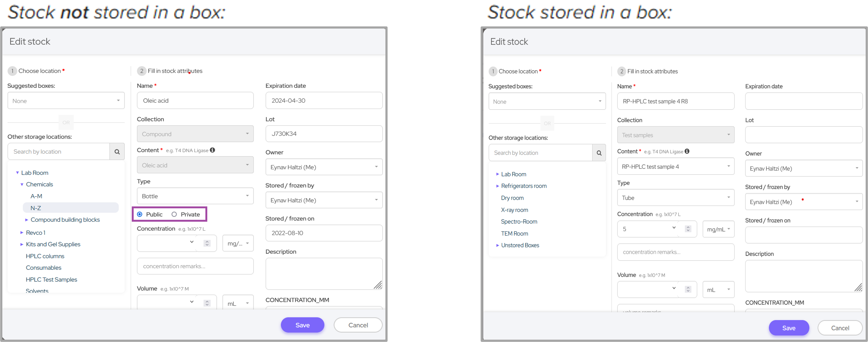Click Content info icon in Oleic acid dialog

click(x=212, y=150)
